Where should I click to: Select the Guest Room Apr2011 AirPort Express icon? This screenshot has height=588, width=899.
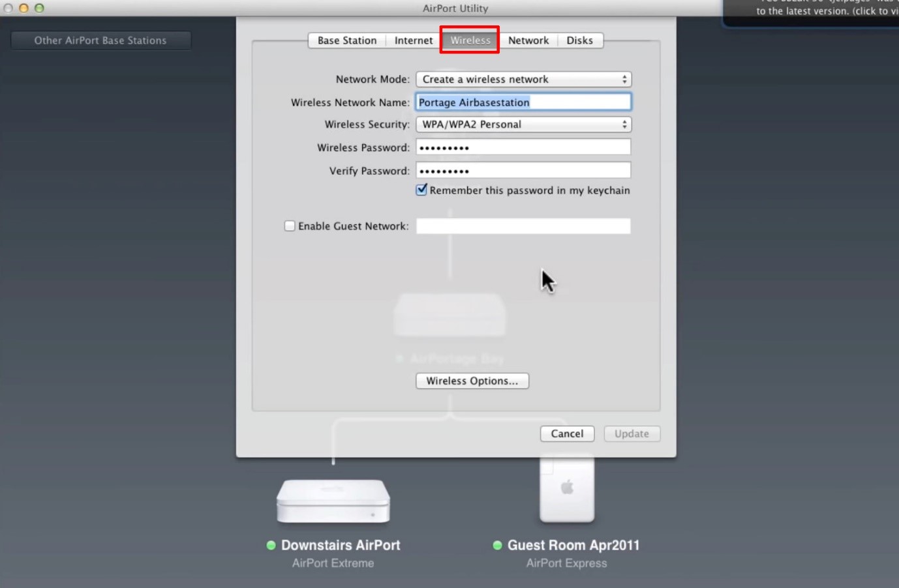click(x=566, y=489)
